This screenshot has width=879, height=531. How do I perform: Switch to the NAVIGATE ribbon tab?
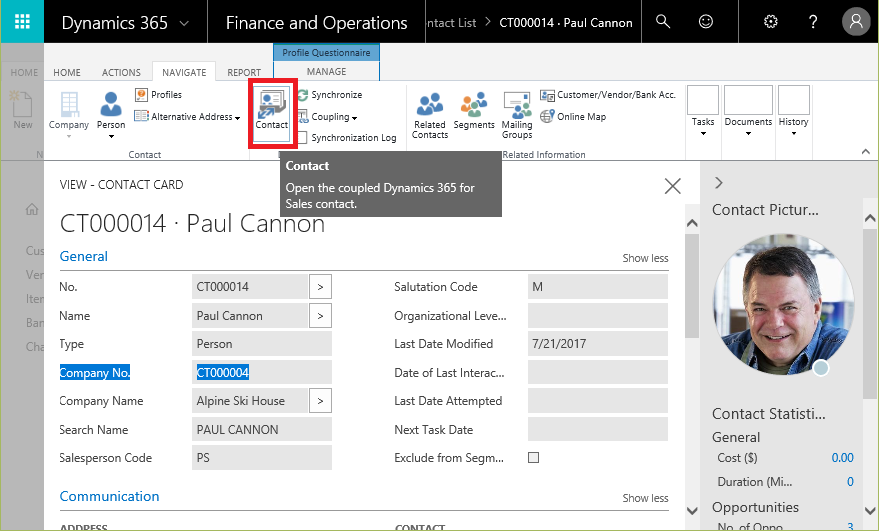pyautogui.click(x=184, y=72)
